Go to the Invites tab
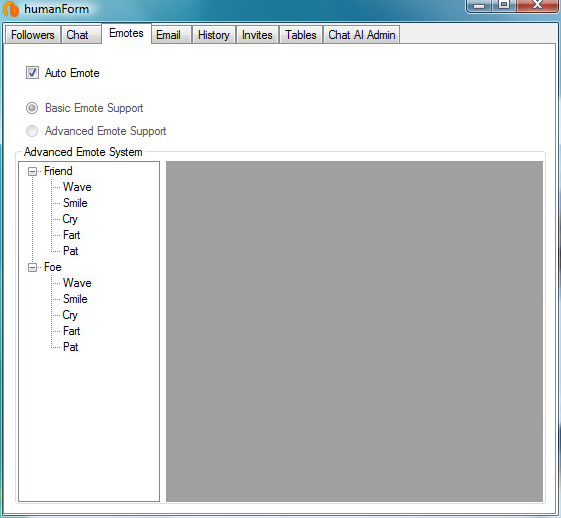This screenshot has height=518, width=561. pos(257,35)
